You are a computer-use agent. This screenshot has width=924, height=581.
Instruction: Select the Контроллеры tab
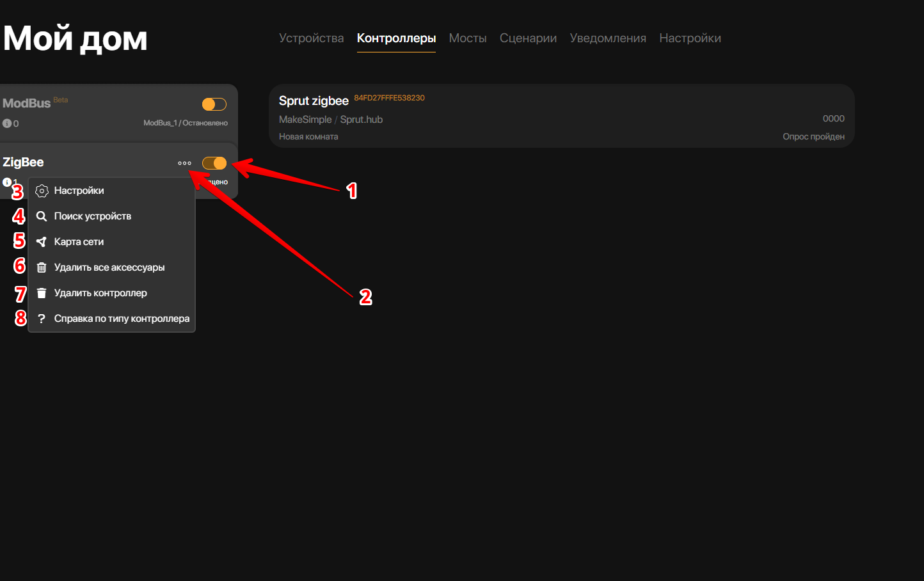click(x=396, y=38)
